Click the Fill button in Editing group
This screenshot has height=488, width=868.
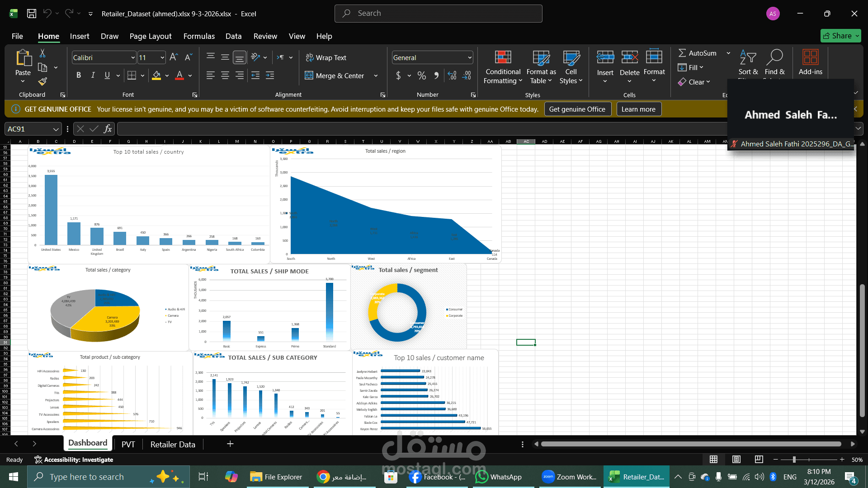click(691, 67)
